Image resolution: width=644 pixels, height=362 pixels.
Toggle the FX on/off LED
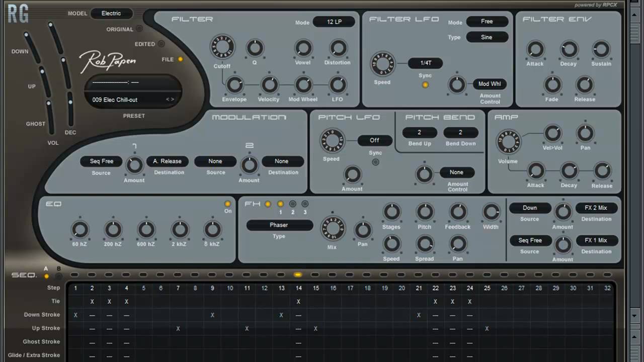click(268, 204)
